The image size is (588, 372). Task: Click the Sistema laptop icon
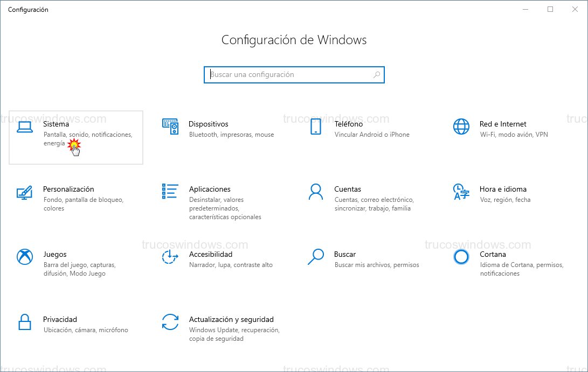[x=25, y=127]
